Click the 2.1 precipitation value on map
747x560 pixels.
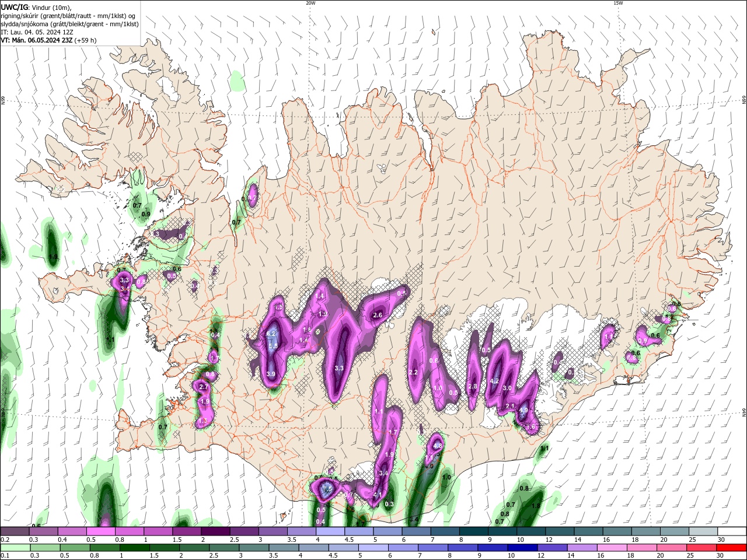510,406
